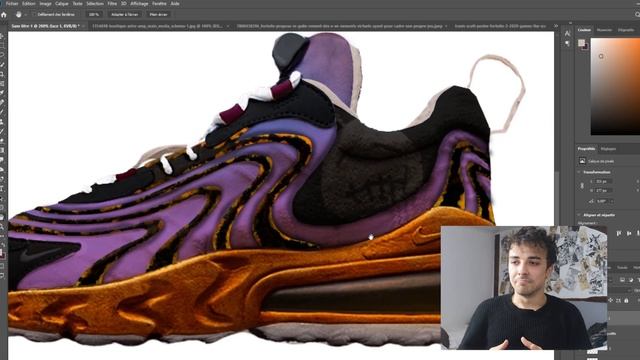Click the foreground/background swatch in Couleur panel
Image resolution: width=640 pixels, height=360 pixels.
(x=583, y=44)
